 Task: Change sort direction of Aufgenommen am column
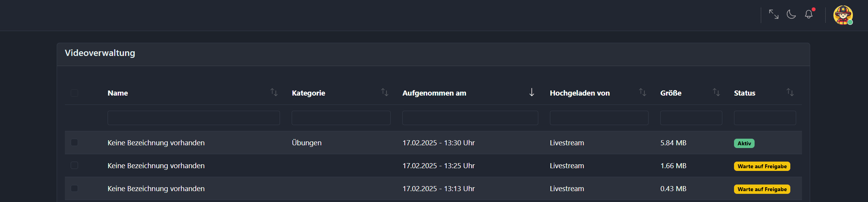pyautogui.click(x=532, y=92)
